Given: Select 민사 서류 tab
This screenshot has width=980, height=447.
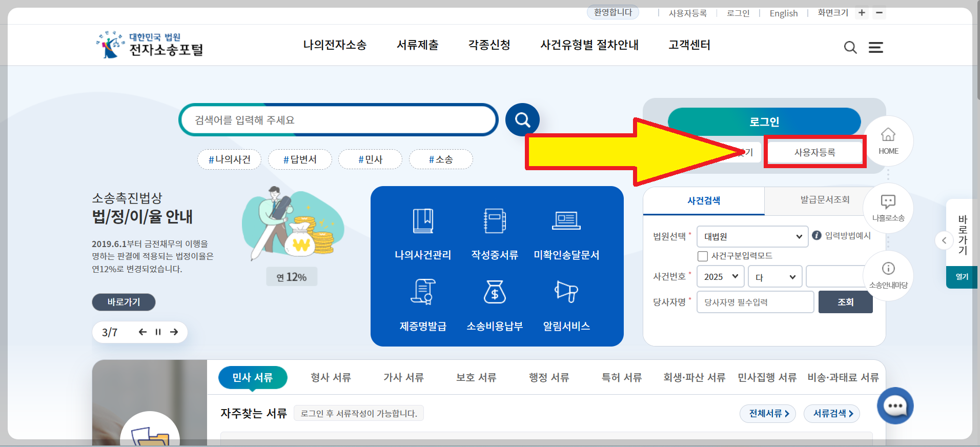Looking at the screenshot, I should coord(253,378).
